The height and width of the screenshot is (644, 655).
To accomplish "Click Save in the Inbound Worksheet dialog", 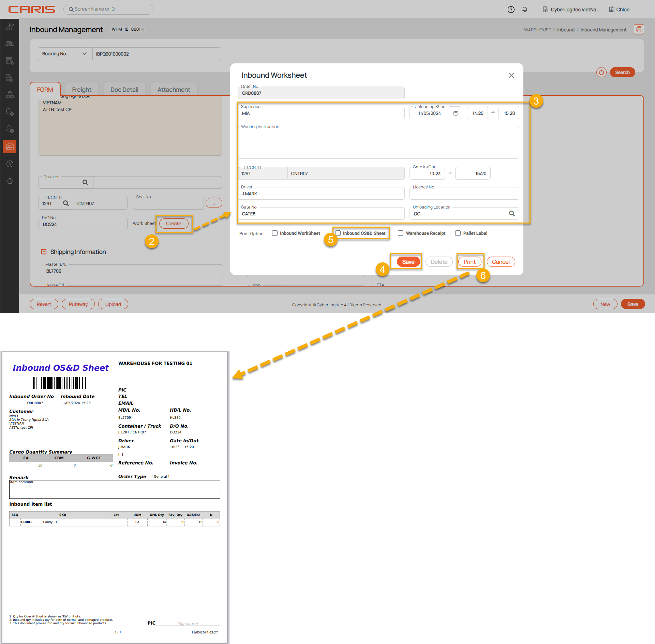I will pos(408,262).
